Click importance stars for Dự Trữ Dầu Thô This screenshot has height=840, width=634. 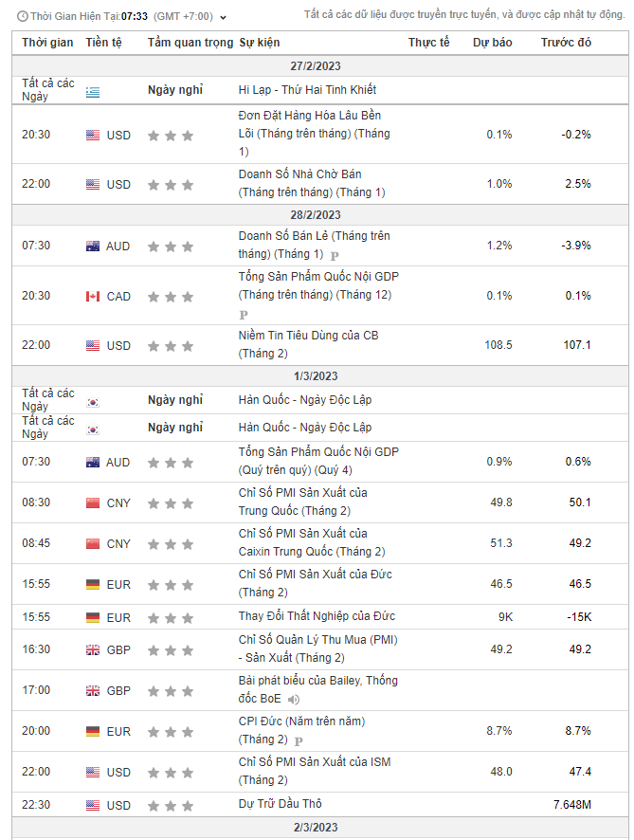click(171, 805)
